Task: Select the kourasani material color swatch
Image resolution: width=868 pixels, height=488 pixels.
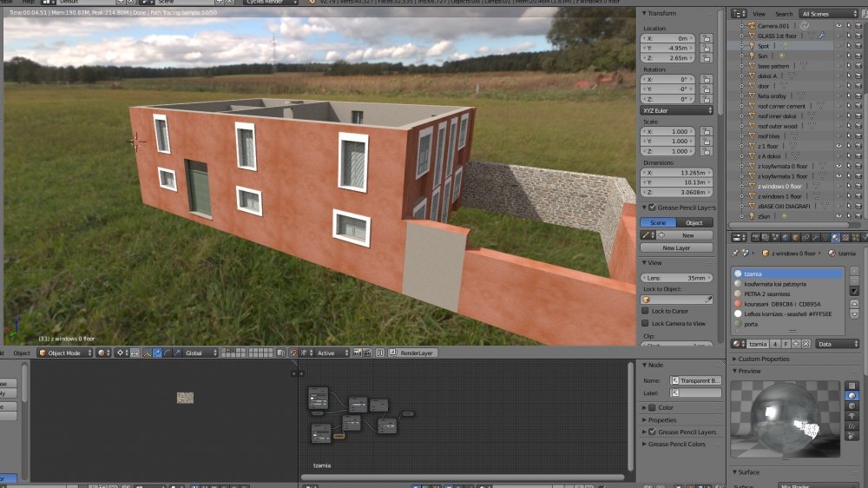Action: [x=738, y=305]
